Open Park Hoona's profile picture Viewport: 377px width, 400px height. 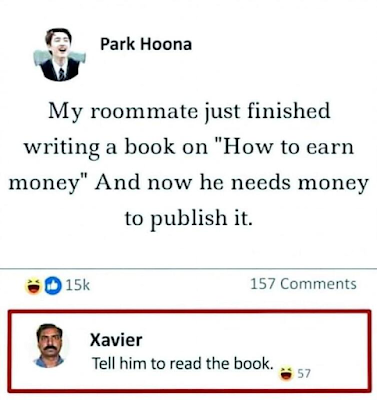(x=59, y=55)
